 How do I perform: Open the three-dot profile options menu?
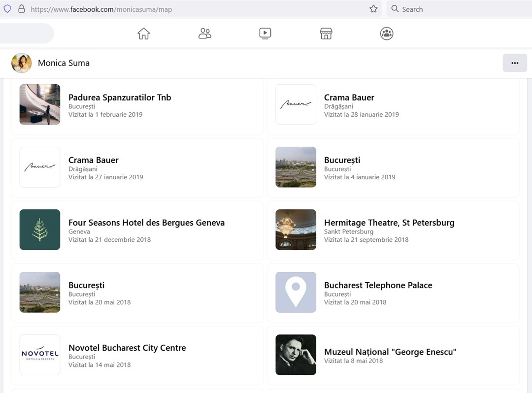click(515, 63)
